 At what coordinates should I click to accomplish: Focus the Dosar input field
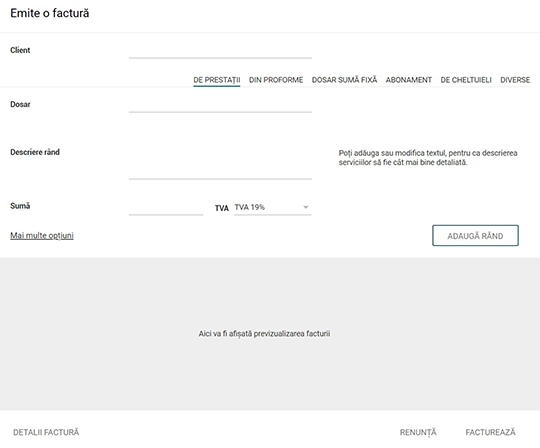(220, 105)
